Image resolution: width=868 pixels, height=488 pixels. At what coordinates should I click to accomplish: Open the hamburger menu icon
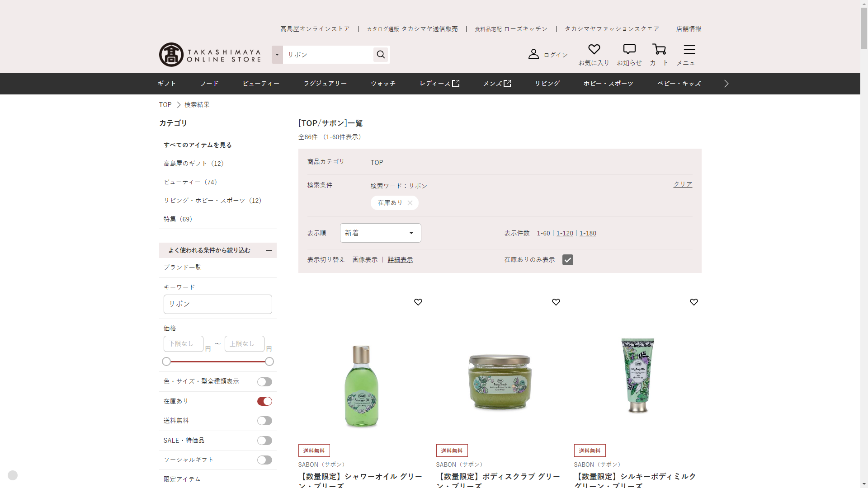click(x=689, y=49)
